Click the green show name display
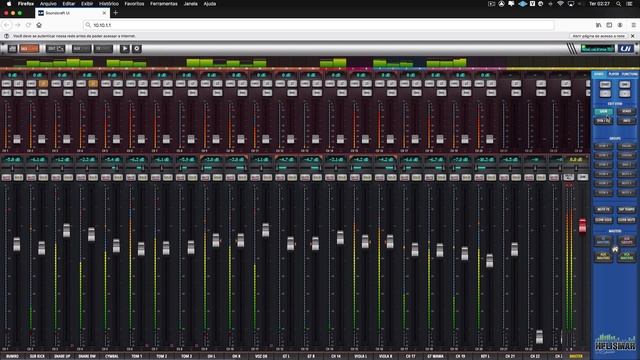 [598, 49]
